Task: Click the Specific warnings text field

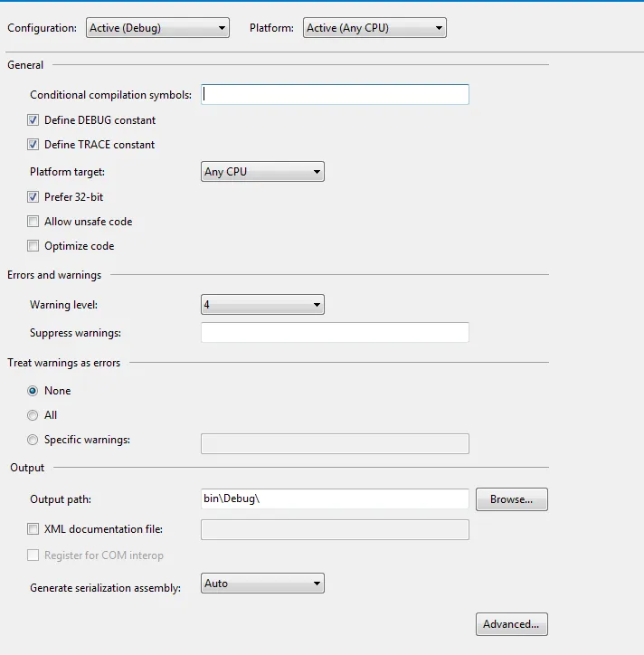Action: click(x=335, y=443)
